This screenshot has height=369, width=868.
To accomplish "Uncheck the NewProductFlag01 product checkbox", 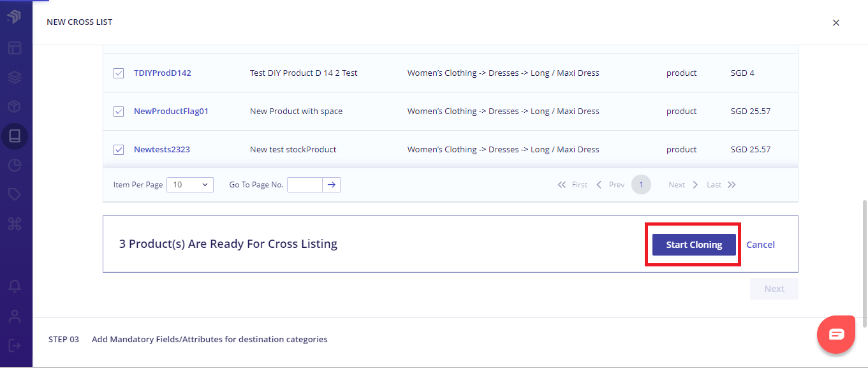I will pyautogui.click(x=119, y=112).
